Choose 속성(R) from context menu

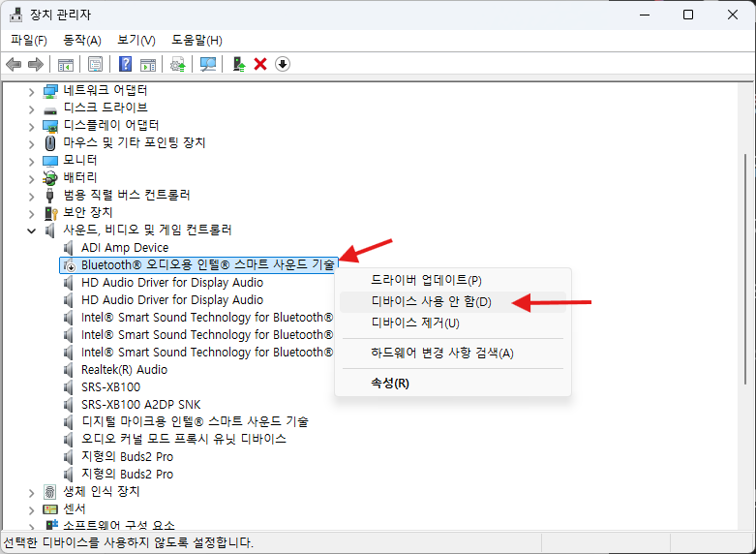tap(453, 384)
